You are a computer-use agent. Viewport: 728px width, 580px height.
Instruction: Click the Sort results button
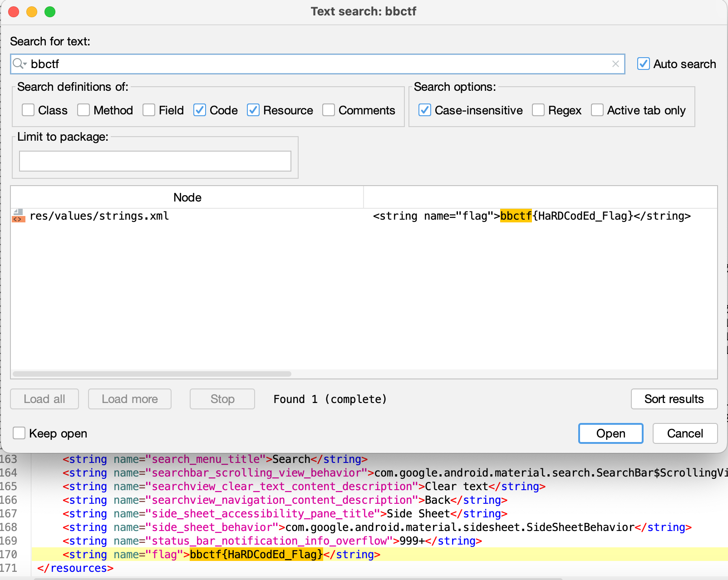(x=674, y=399)
